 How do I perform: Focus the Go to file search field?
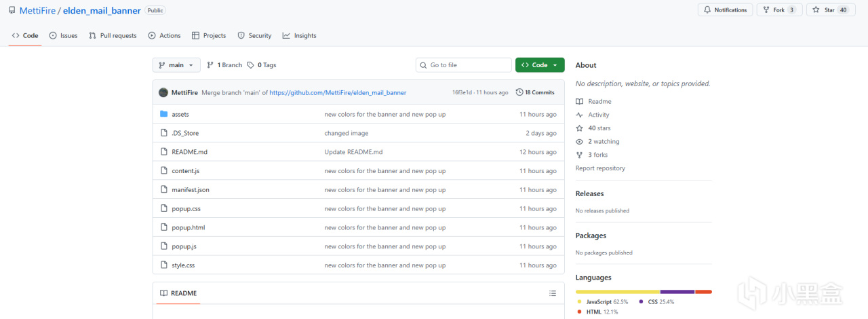(464, 65)
